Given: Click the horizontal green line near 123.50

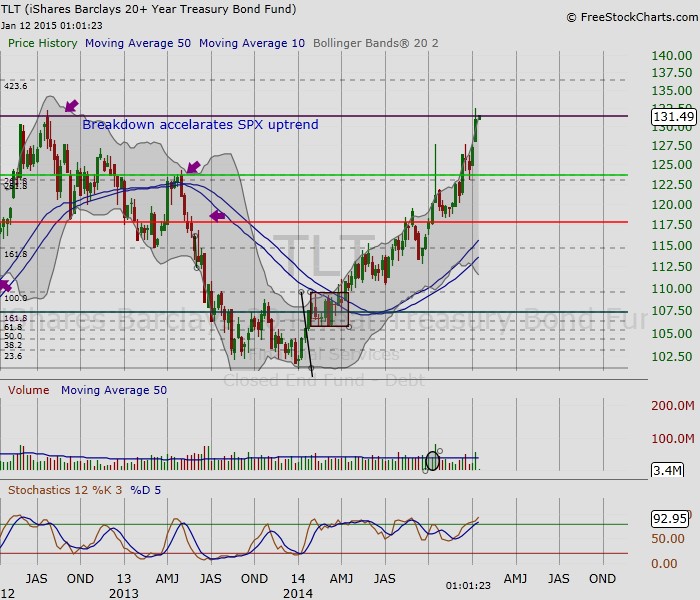Looking at the screenshot, I should click(x=314, y=175).
